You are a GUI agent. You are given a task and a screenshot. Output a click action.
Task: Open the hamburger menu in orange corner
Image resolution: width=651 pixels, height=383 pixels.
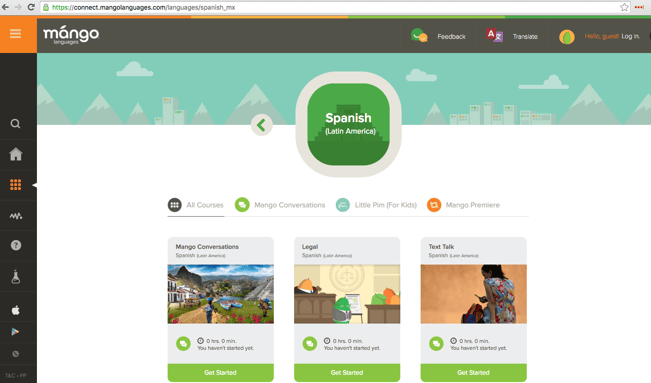coord(15,34)
